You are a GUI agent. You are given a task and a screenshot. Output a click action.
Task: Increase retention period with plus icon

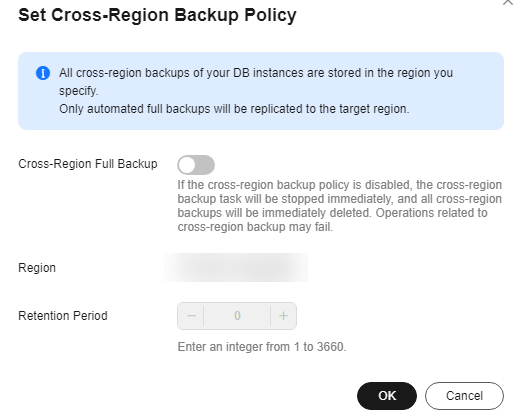[283, 316]
